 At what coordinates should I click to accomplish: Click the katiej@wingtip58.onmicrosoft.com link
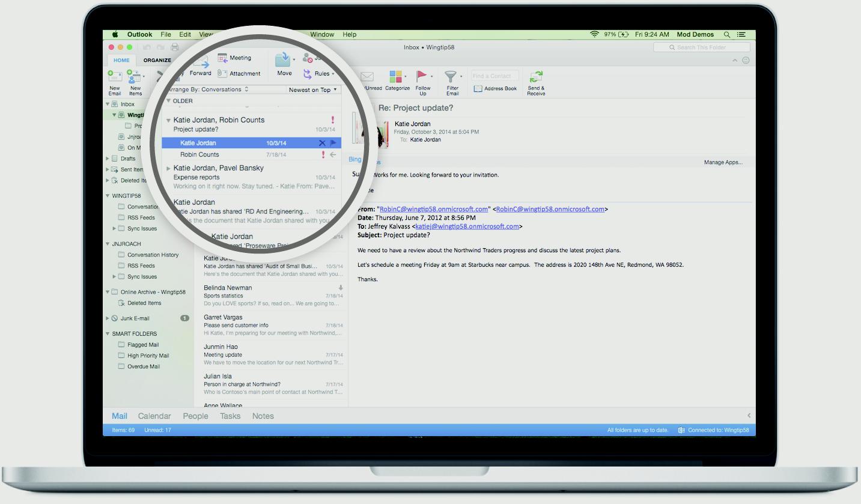pyautogui.click(x=467, y=226)
